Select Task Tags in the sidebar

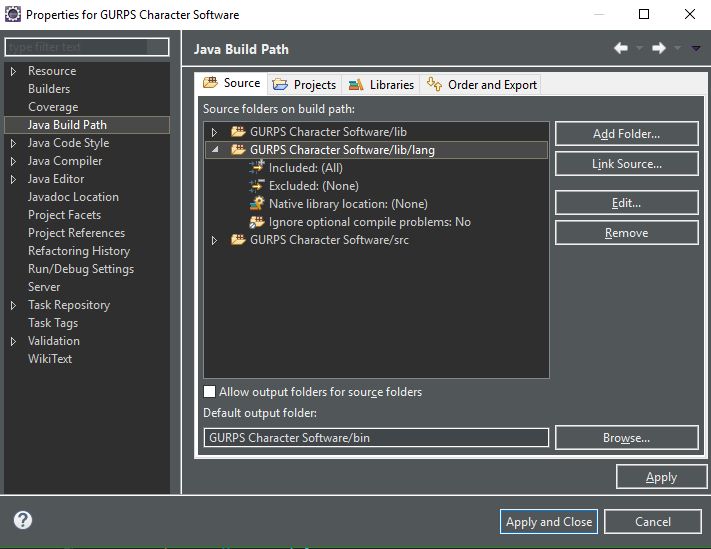53,323
